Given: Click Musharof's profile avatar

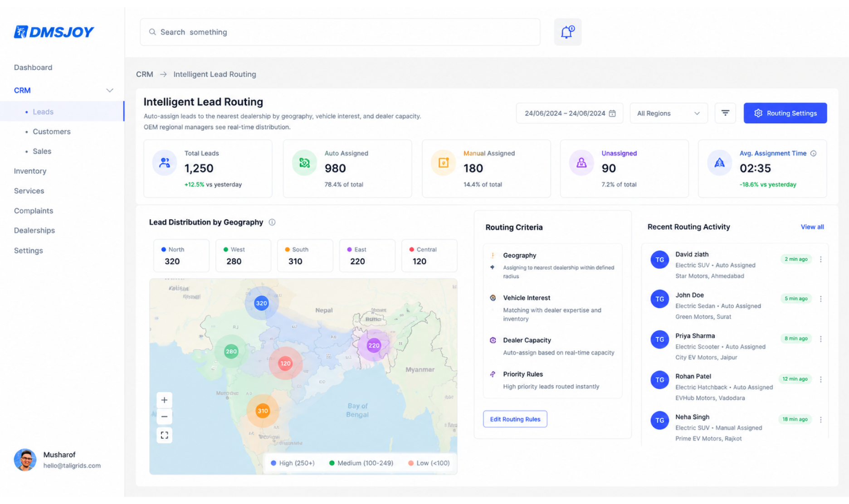Looking at the screenshot, I should [25, 460].
